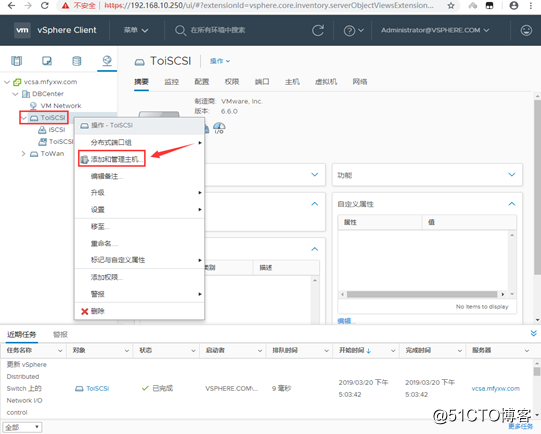Open Networking inventory view icon
541x434 pixels.
point(107,61)
